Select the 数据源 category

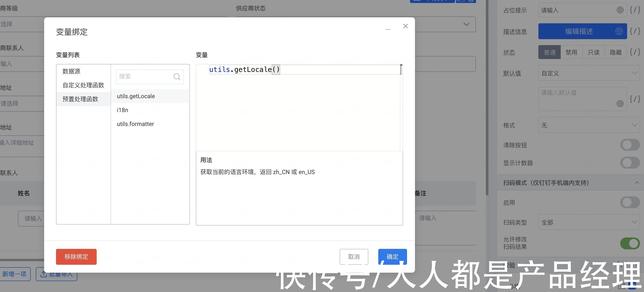pyautogui.click(x=84, y=71)
